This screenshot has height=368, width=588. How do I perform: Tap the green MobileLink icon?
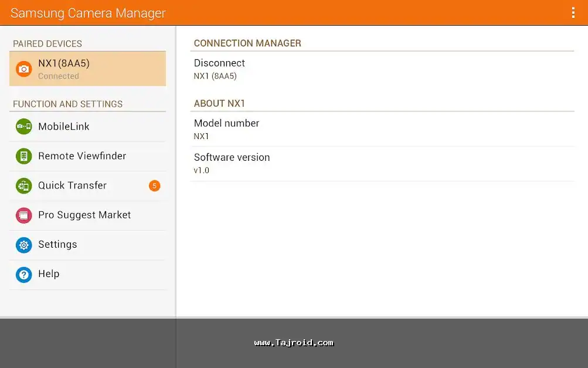pyautogui.click(x=23, y=126)
